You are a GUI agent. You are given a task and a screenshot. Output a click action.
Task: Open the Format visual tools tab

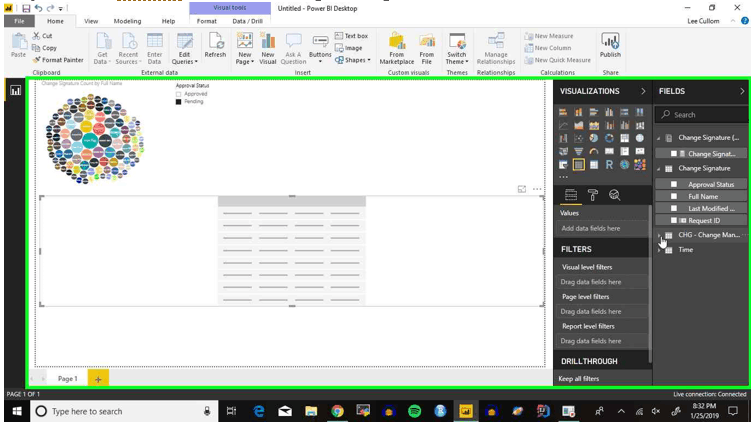pyautogui.click(x=206, y=21)
